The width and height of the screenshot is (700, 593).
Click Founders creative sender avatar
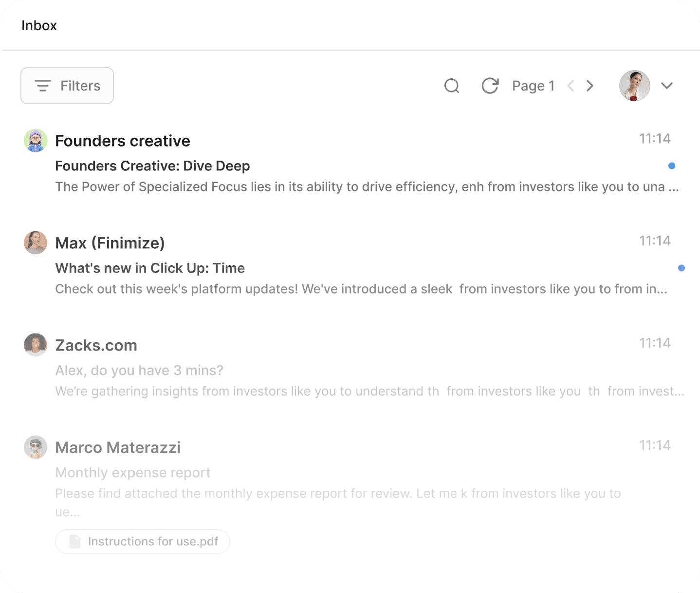tap(36, 141)
